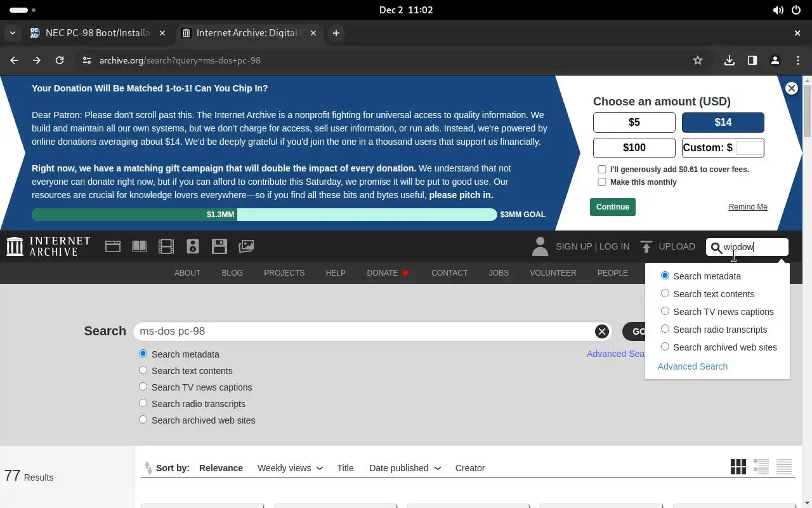Viewport: 812px width, 508px height.
Task: Toggle browser side panel icon
Action: click(x=752, y=60)
